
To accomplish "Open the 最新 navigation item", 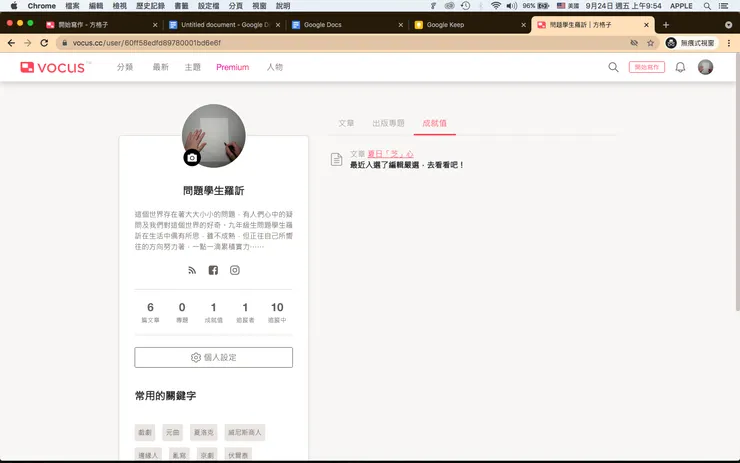I will pyautogui.click(x=160, y=67).
